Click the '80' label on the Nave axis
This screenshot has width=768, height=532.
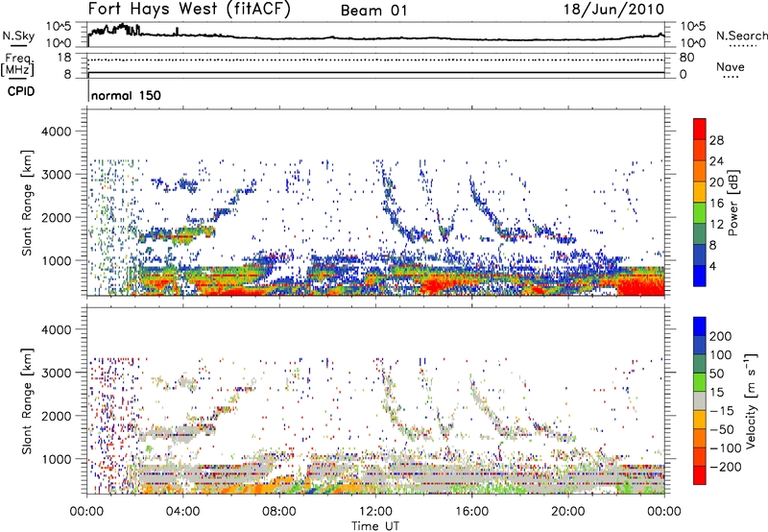686,58
